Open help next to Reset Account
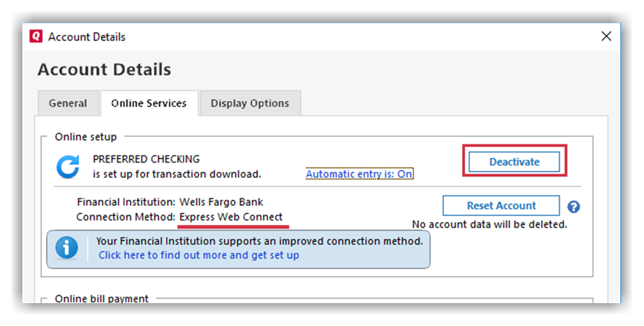This screenshot has width=644, height=326. [573, 207]
